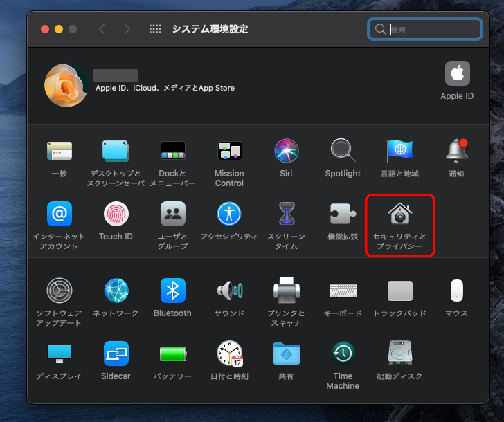Open the Time Machine pane
The width and height of the screenshot is (504, 422).
tap(343, 354)
